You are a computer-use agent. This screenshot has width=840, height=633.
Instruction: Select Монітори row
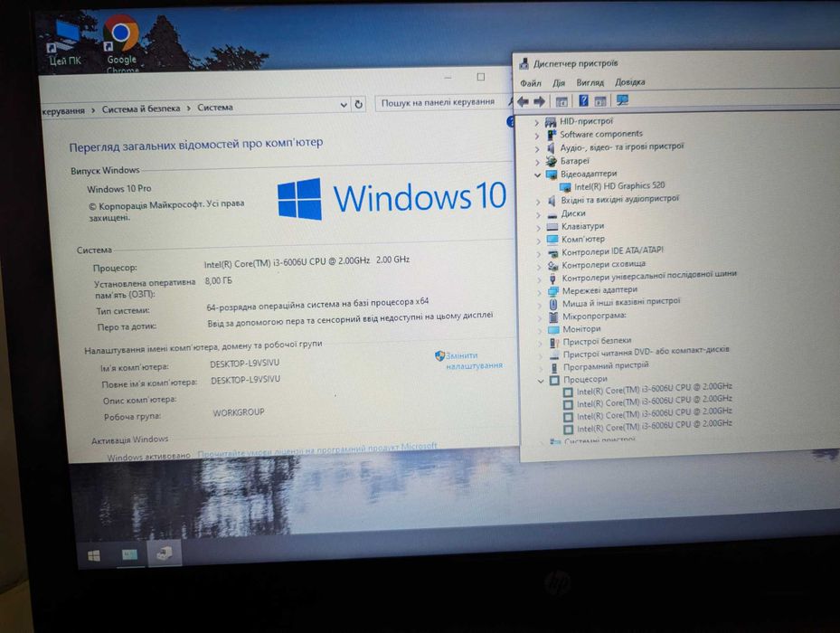(581, 328)
